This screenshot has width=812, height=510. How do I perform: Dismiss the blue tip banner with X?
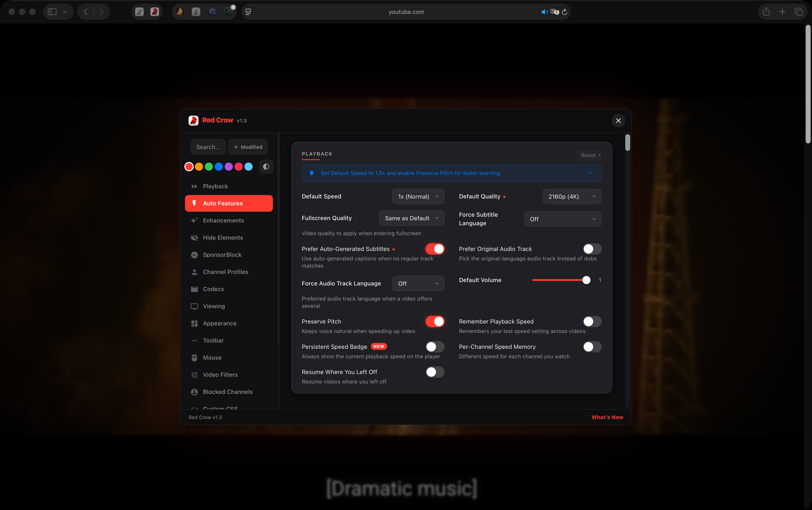590,173
